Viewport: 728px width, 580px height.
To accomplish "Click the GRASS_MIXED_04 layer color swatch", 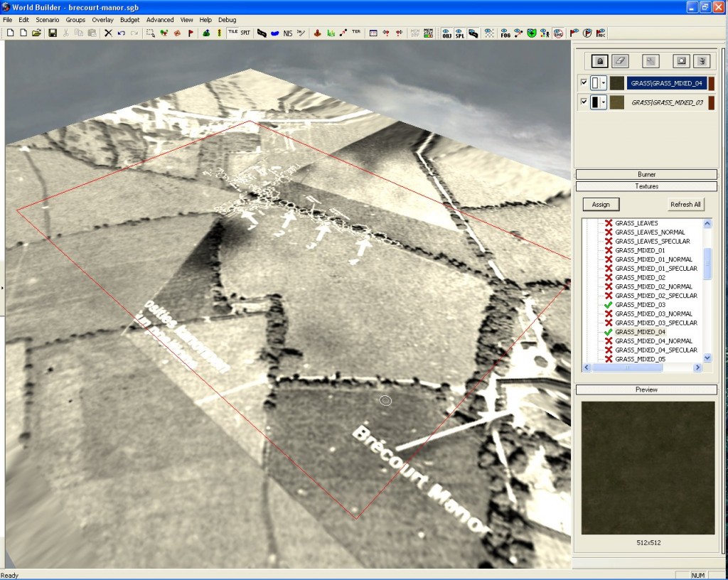I will 616,83.
